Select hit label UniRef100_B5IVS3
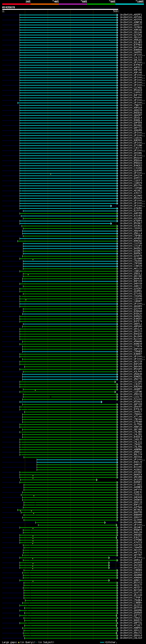This screenshot has width=146, height=644. [x=131, y=583]
